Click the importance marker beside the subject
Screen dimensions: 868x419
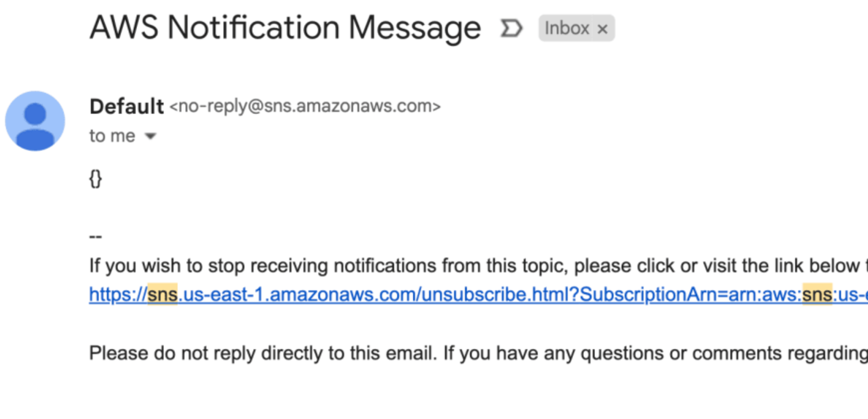point(511,28)
